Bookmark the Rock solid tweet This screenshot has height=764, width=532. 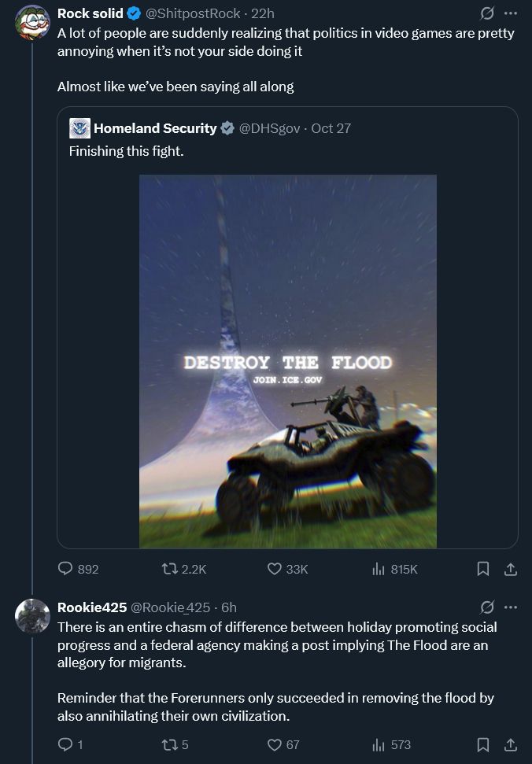tap(484, 568)
